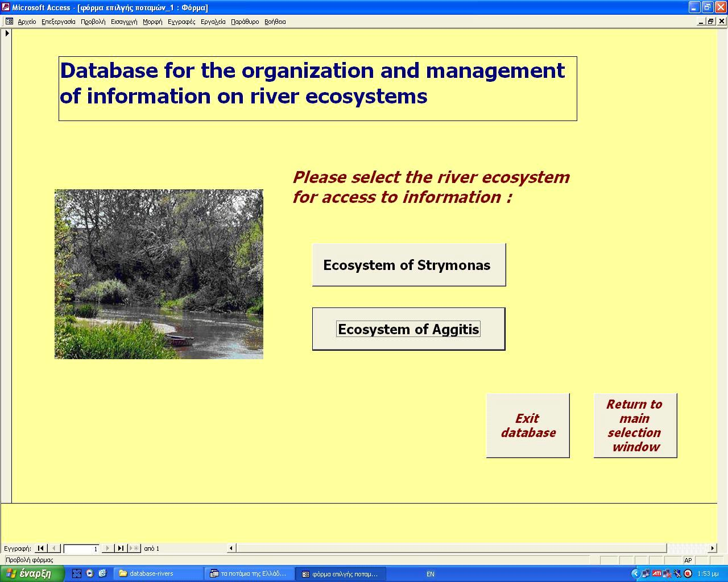Image resolution: width=728 pixels, height=582 pixels.
Task: Open Ecosystem of Aggitis
Action: click(x=409, y=329)
